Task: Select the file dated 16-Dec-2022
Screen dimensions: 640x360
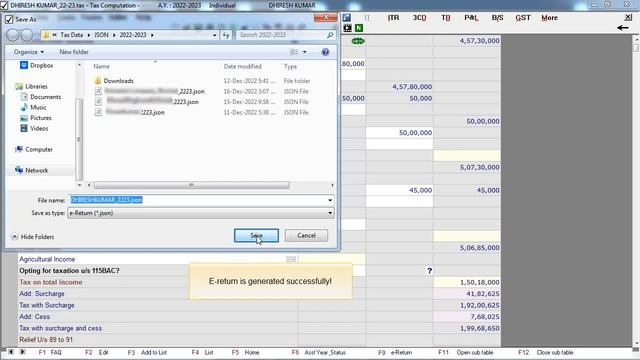Action: click(x=201, y=91)
